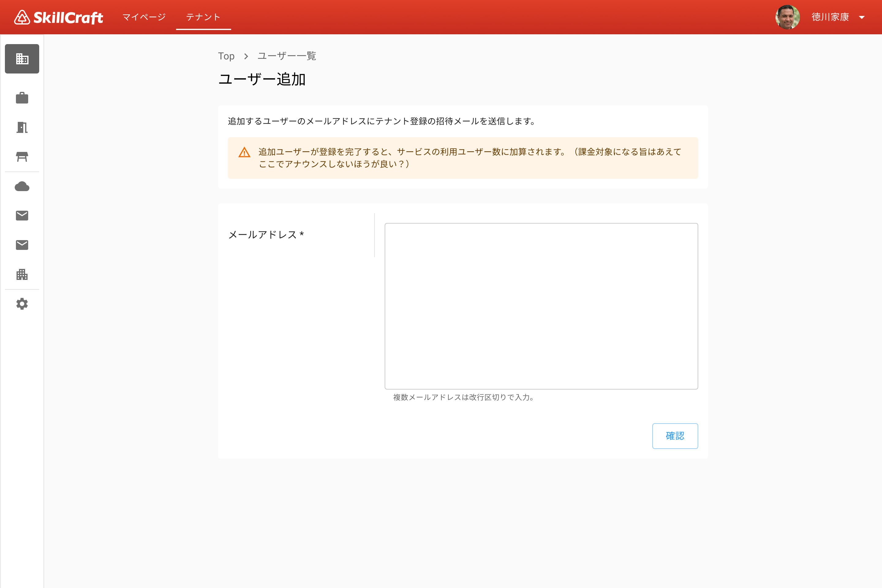Click the breadcrumb chevron separator
The height and width of the screenshot is (588, 882).
[246, 56]
